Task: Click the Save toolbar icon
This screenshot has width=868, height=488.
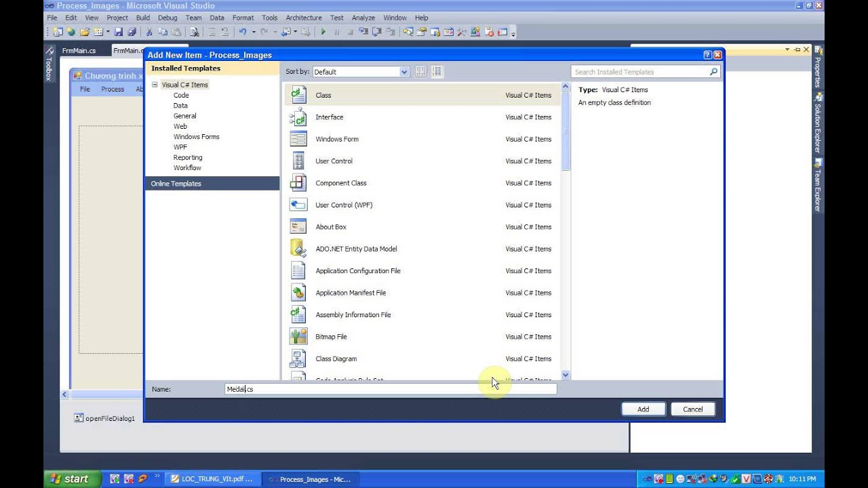Action: tap(119, 32)
